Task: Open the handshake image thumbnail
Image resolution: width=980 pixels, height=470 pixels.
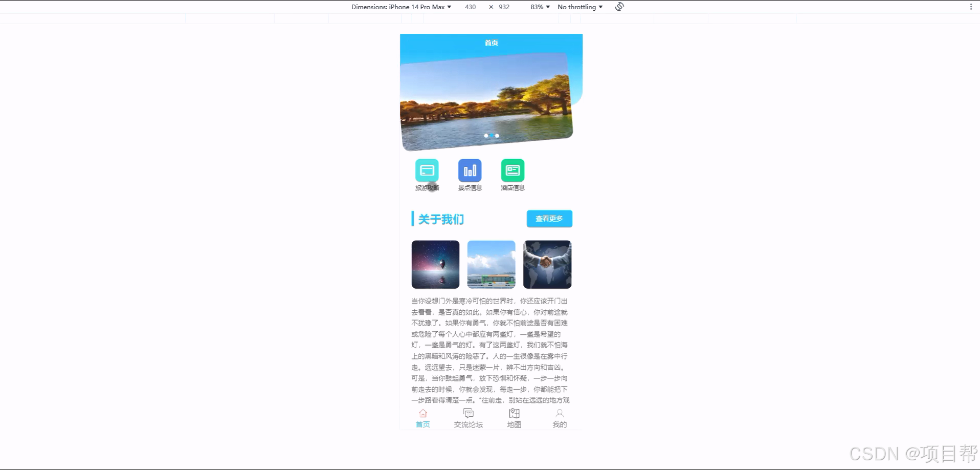Action: (547, 264)
